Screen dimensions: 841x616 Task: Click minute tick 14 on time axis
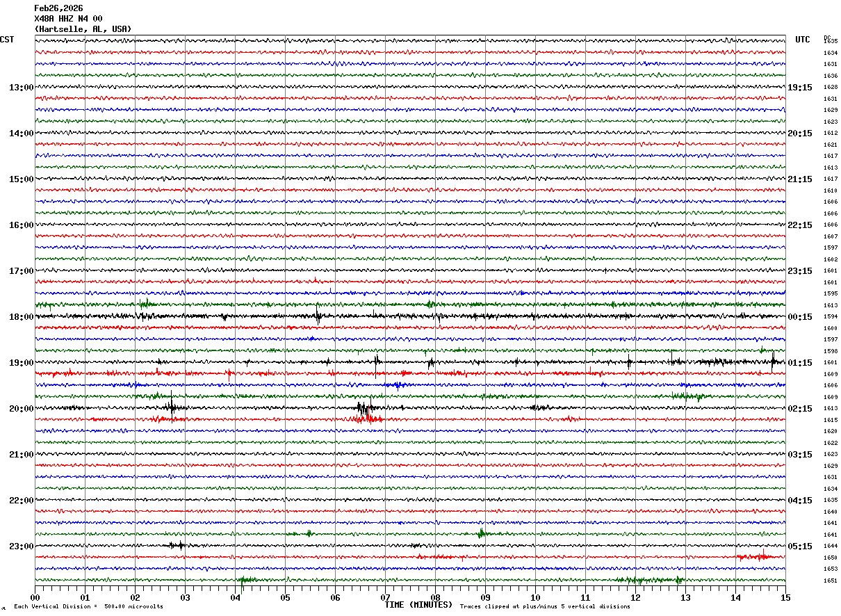click(x=735, y=597)
